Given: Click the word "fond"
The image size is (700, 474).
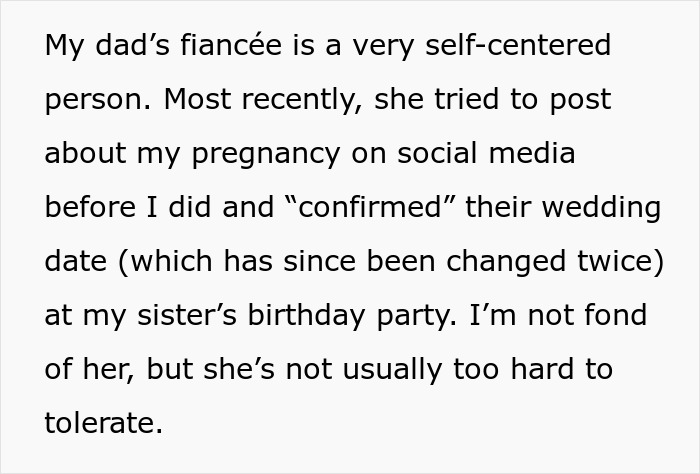Looking at the screenshot, I should click(x=617, y=316).
